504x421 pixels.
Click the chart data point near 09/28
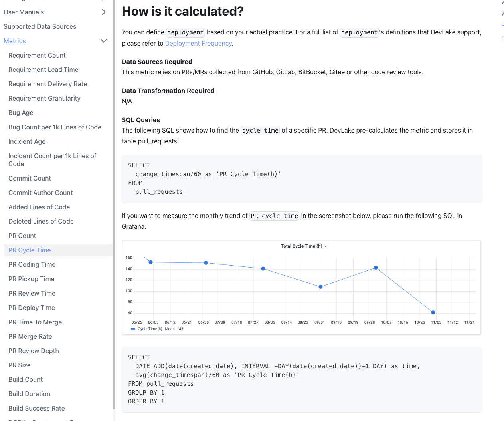pos(376,268)
